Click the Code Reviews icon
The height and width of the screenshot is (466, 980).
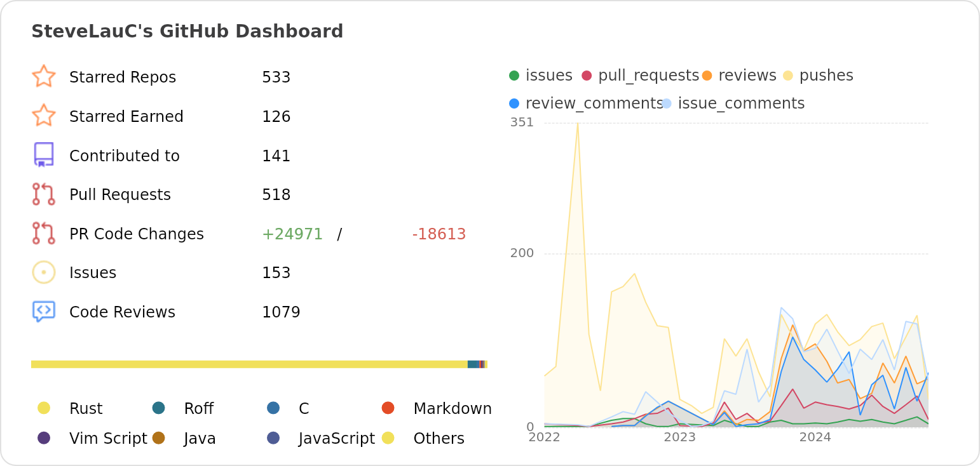click(44, 312)
